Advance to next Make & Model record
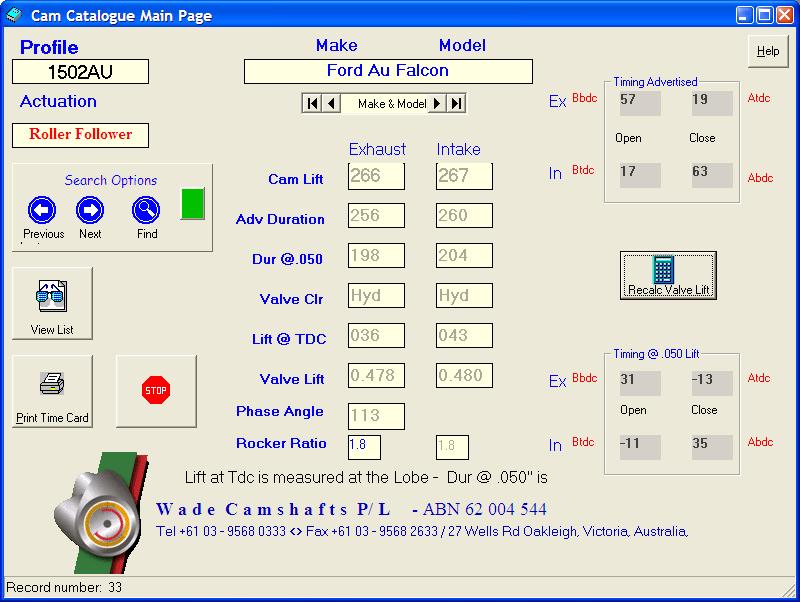This screenshot has height=602, width=800. tap(437, 104)
